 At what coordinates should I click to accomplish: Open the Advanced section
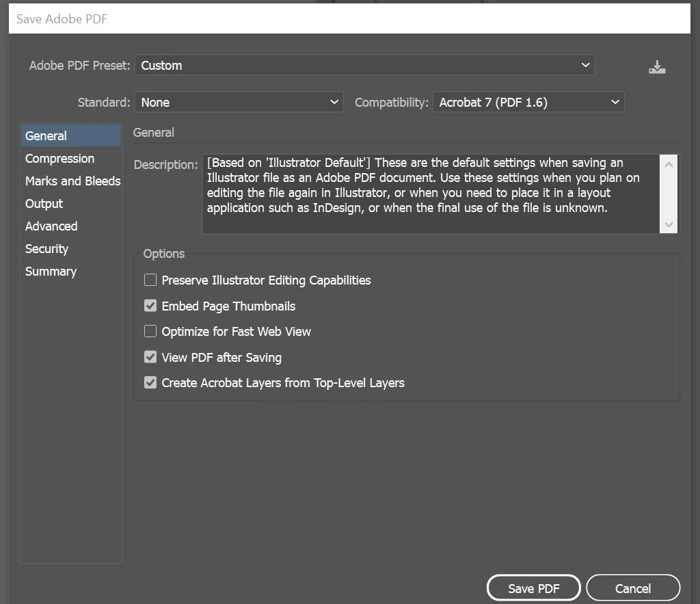tap(51, 226)
